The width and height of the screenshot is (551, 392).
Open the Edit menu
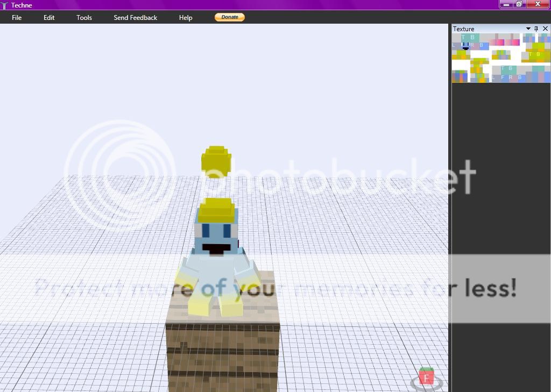point(49,17)
